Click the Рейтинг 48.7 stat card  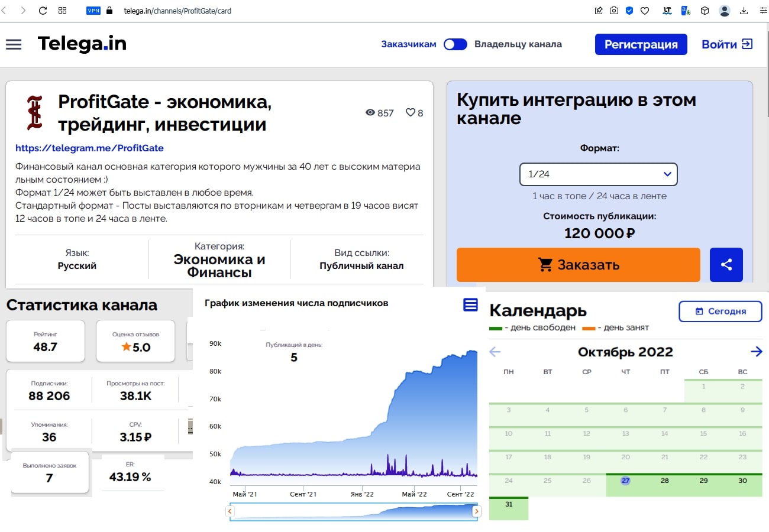coord(46,341)
